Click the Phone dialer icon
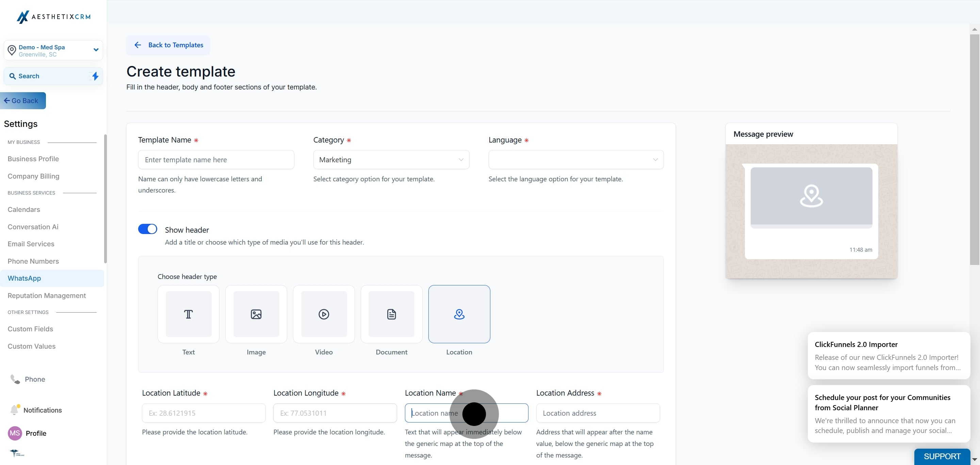 click(x=15, y=379)
